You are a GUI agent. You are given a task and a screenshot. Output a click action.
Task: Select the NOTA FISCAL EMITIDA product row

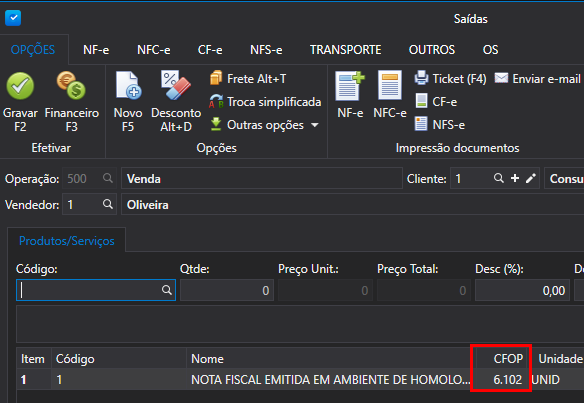click(300, 380)
